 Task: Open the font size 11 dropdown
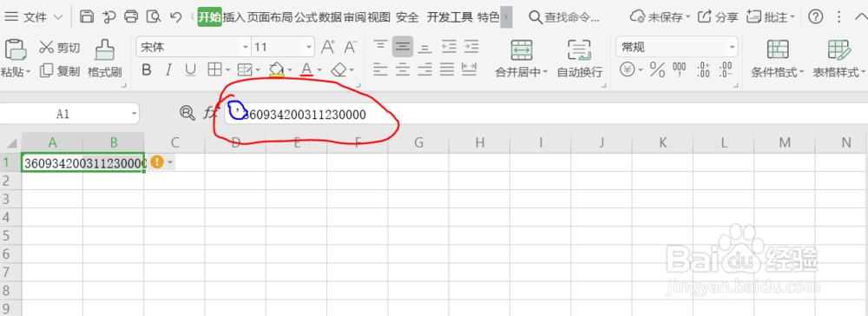[309, 47]
